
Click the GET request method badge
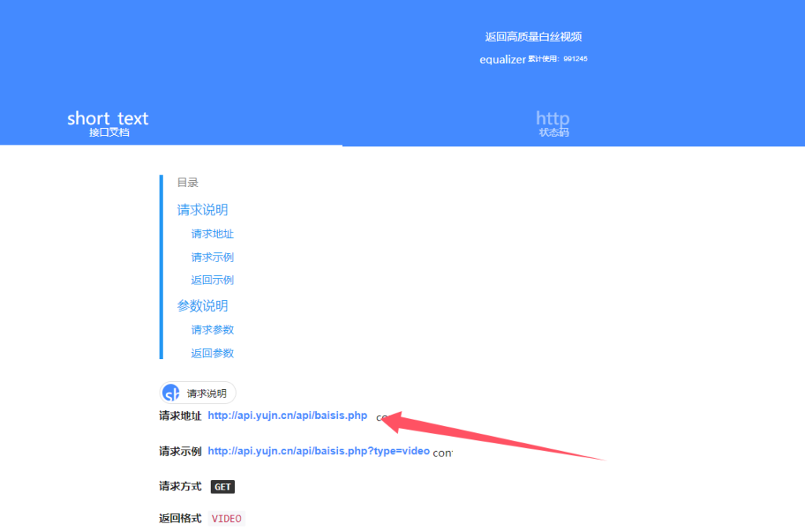(x=222, y=487)
